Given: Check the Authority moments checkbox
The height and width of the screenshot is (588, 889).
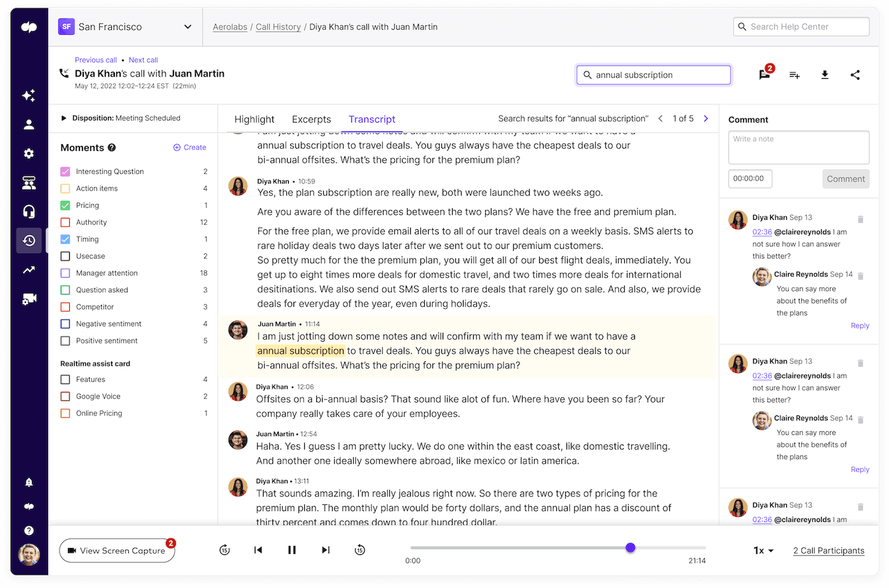Looking at the screenshot, I should pos(65,222).
